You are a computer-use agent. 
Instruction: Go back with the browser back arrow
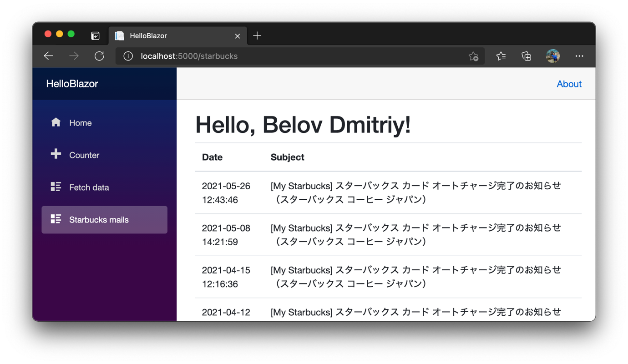pos(49,56)
